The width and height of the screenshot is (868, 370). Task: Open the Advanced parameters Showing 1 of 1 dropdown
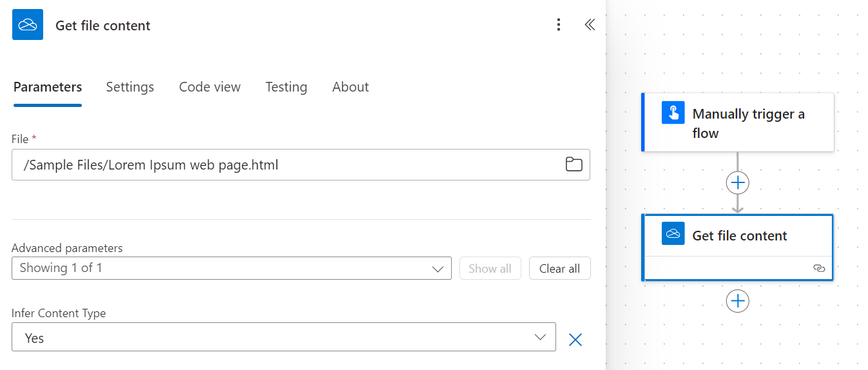231,268
